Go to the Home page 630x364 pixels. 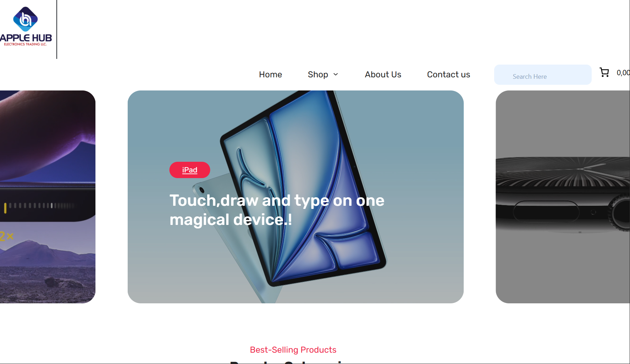(x=270, y=75)
